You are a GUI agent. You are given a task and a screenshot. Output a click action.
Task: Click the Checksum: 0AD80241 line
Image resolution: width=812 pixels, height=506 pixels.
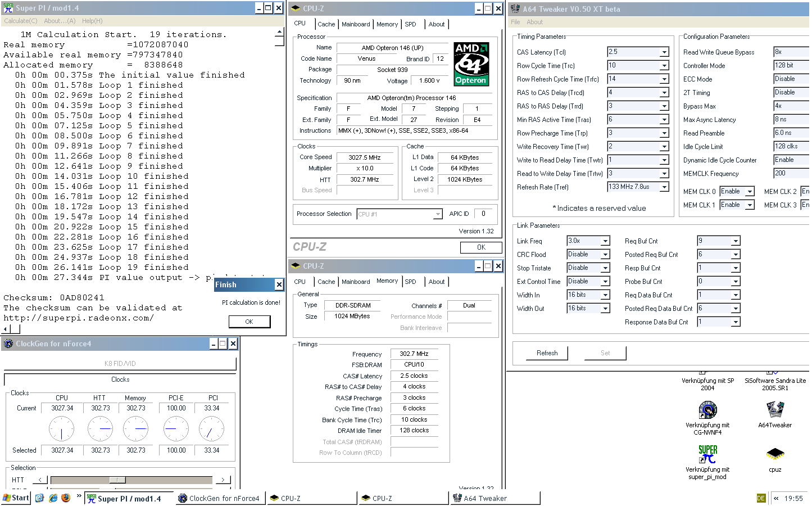(x=54, y=298)
